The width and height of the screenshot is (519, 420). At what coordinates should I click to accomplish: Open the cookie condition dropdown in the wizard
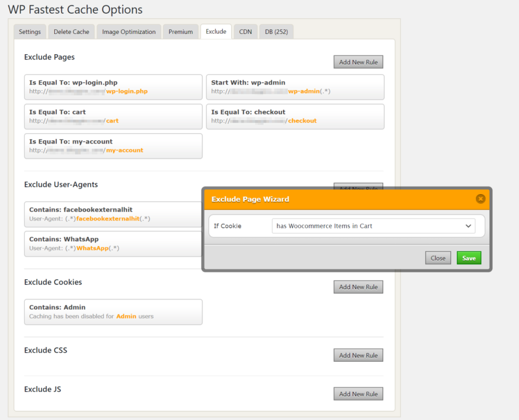pyautogui.click(x=374, y=225)
